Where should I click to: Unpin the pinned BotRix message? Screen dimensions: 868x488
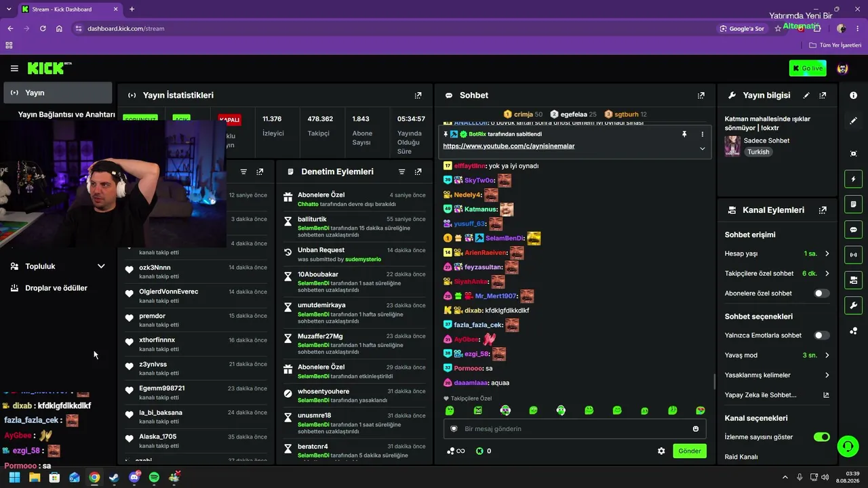[x=684, y=134]
